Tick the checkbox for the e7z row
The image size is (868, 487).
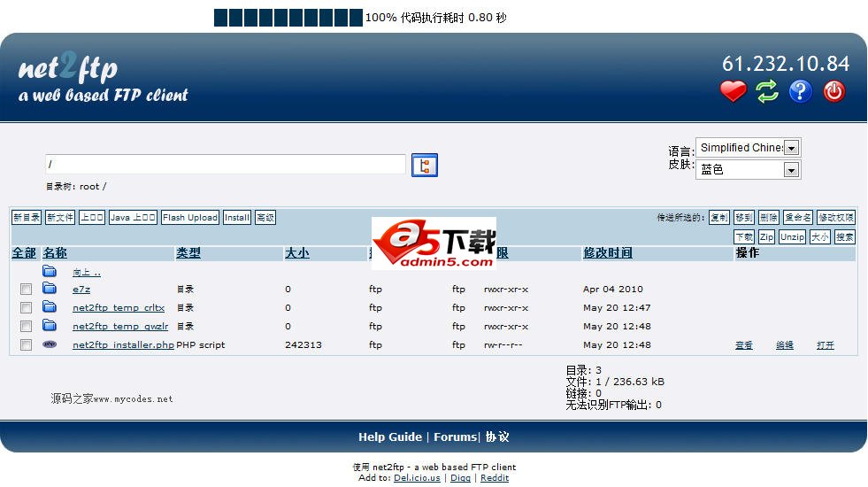point(26,290)
